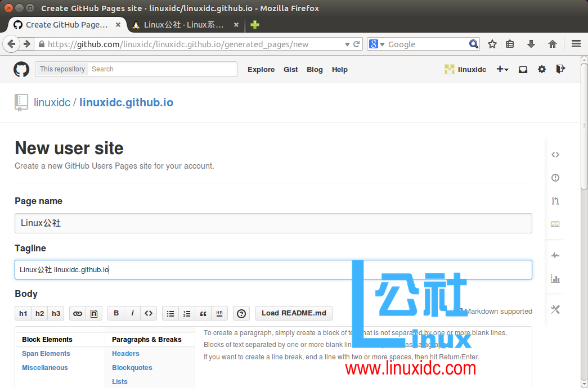Insert ordered numbered list
Viewport: 588px width, 388px height.
(x=187, y=313)
